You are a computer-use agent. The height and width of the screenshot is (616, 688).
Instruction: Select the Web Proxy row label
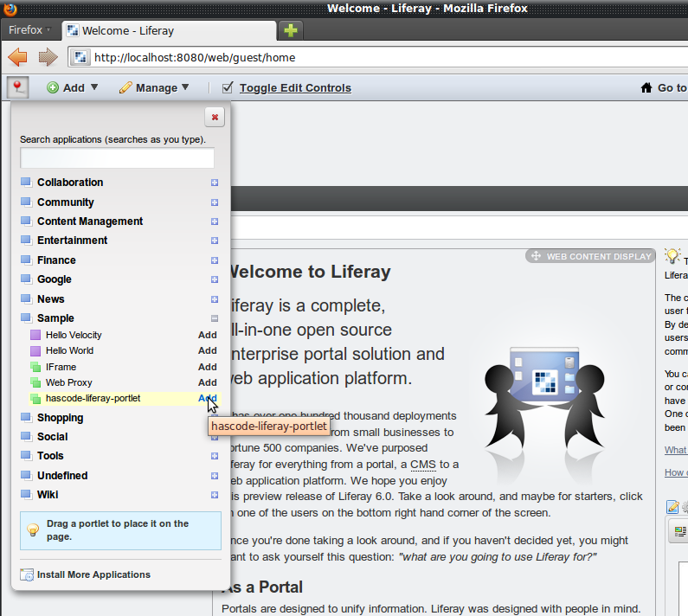[69, 382]
